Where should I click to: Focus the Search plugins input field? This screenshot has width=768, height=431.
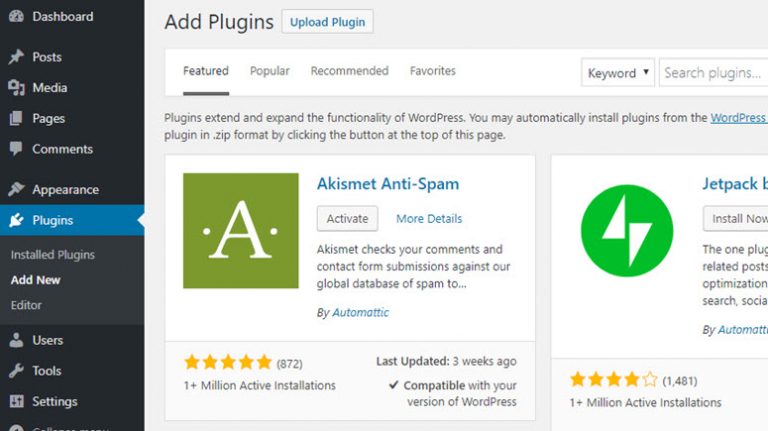click(712, 73)
